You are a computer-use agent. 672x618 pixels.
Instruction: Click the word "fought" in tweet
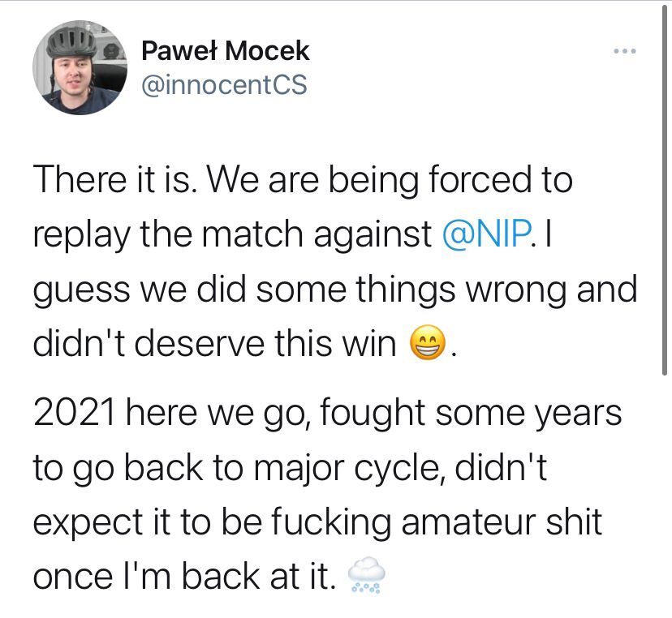pos(372,414)
